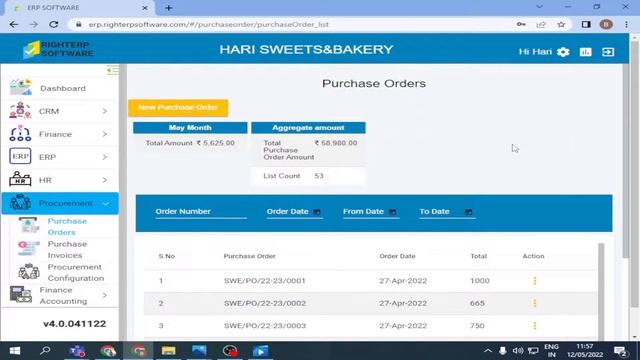Open a new browser tab

tap(169, 8)
